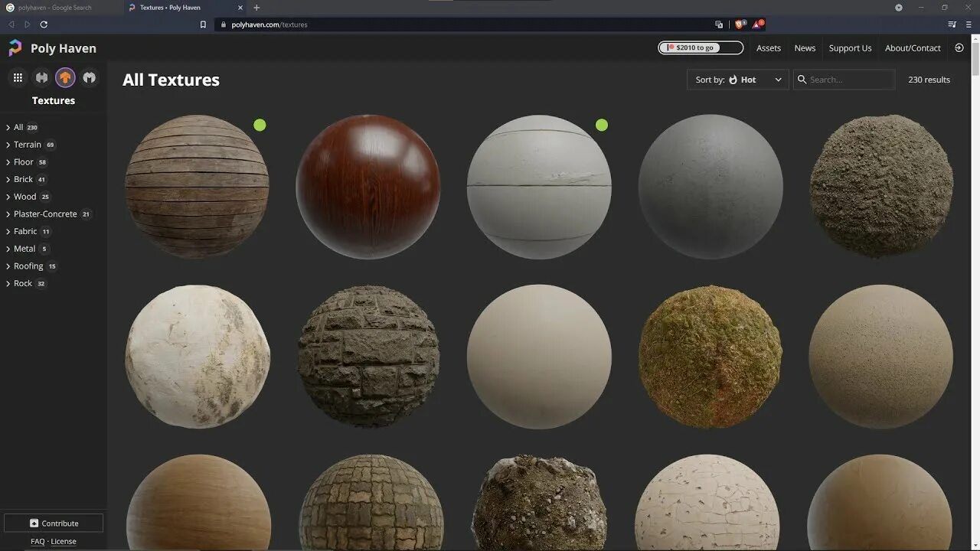
Task: Expand the Roofing category chevron
Action: 8,266
